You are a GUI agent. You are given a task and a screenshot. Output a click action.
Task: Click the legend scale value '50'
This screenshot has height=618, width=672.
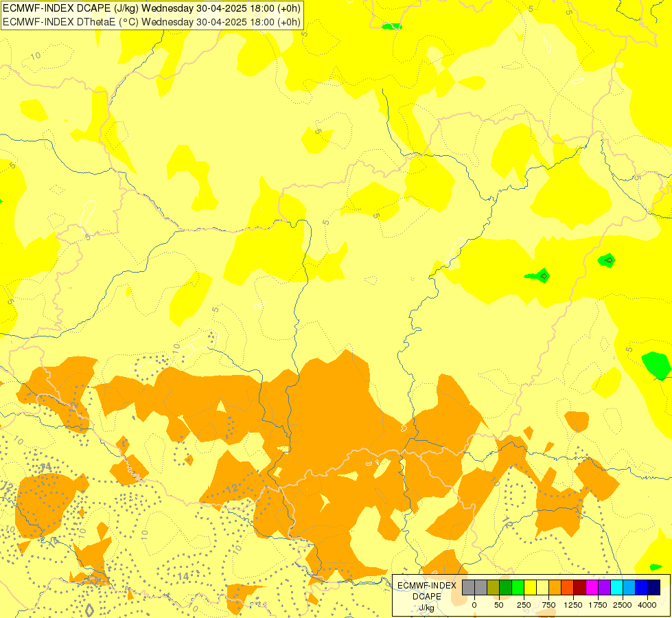coord(499,605)
